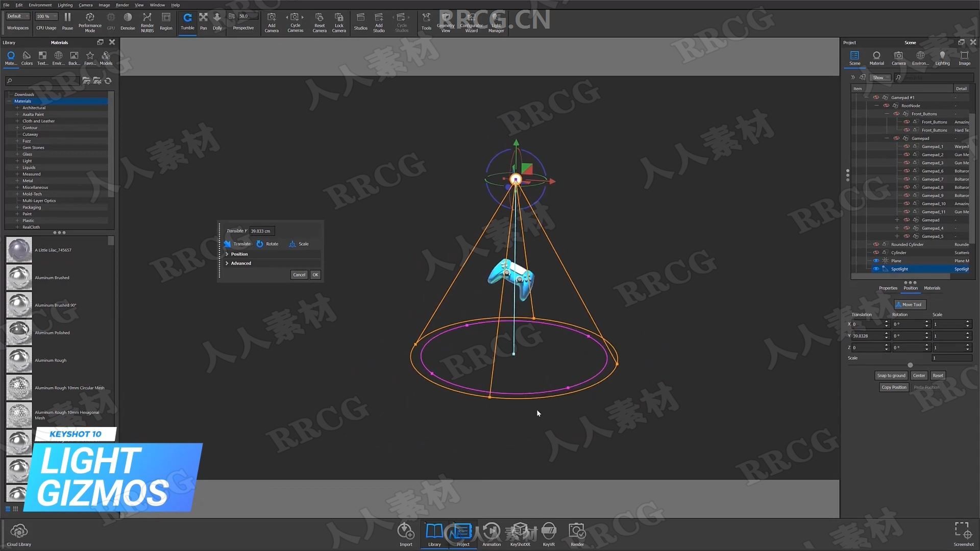This screenshot has width=980, height=551.
Task: Expand the Plastic materials folder
Action: tap(17, 220)
